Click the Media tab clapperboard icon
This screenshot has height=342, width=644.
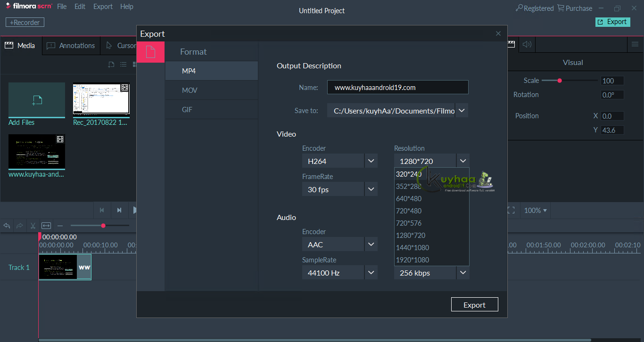[x=8, y=45]
